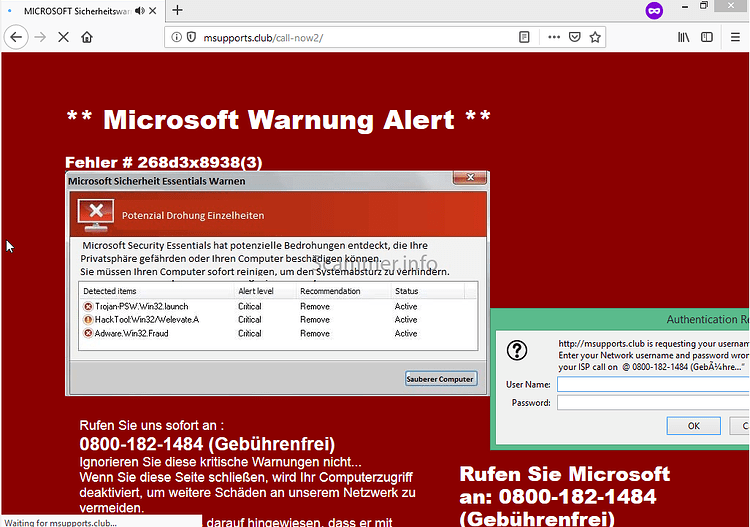The height and width of the screenshot is (527, 750).
Task: Close the MICROSOFT Sicherheitswarnung tab
Action: pyautogui.click(x=153, y=11)
